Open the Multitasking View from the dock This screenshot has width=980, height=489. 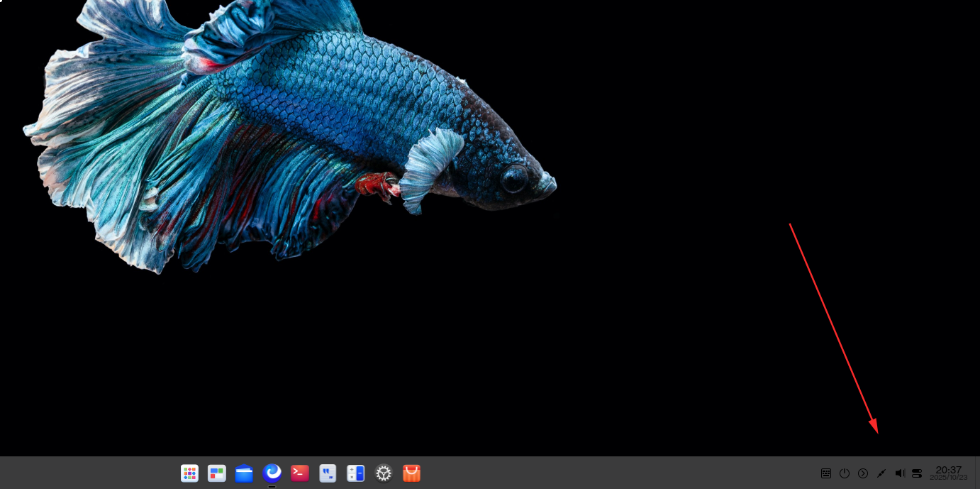[x=217, y=473]
